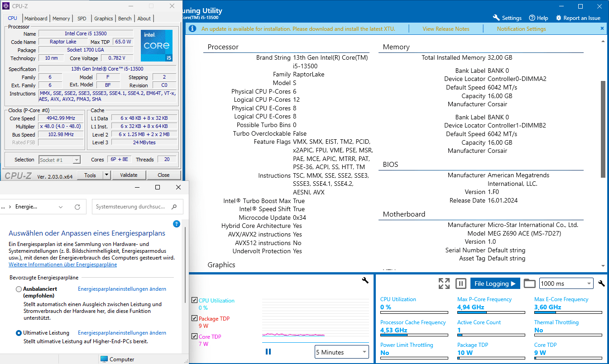The width and height of the screenshot is (609, 364).
Task: Click the blue info icon in update banner
Action: (192, 28)
